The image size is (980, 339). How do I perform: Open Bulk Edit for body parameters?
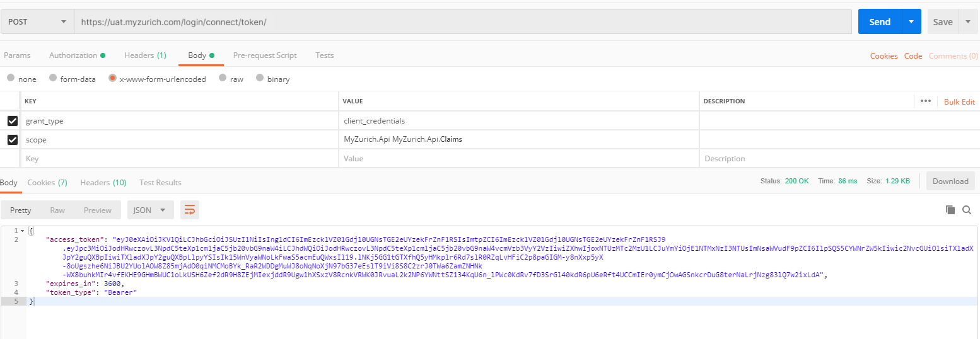click(x=959, y=101)
